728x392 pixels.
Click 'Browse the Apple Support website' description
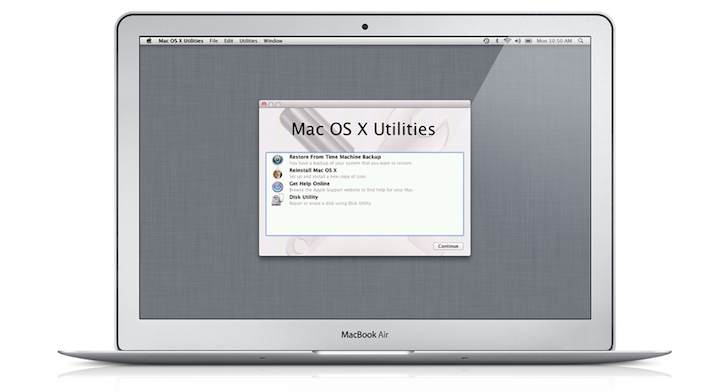click(351, 190)
